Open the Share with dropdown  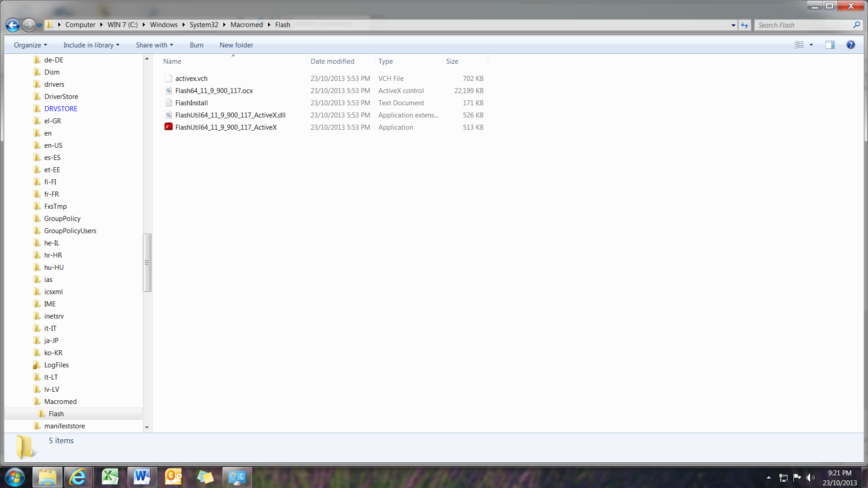click(154, 45)
